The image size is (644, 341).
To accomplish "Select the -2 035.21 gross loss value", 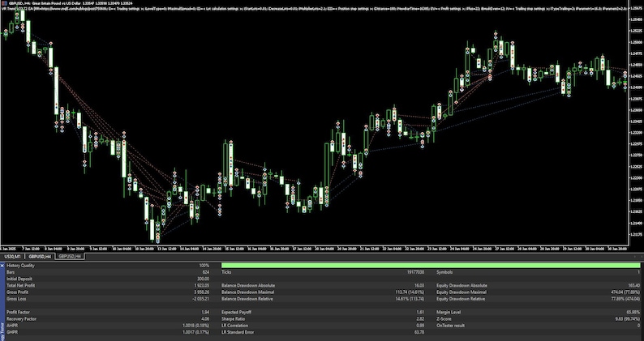I will tap(201, 299).
